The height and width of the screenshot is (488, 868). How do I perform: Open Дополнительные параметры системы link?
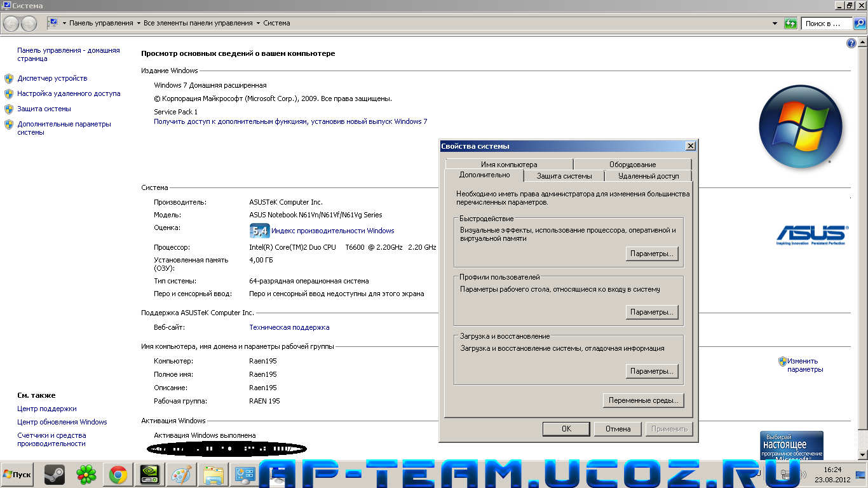coord(64,128)
